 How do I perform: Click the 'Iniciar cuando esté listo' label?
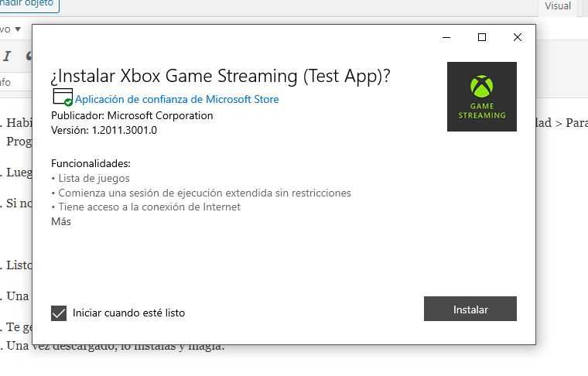128,313
